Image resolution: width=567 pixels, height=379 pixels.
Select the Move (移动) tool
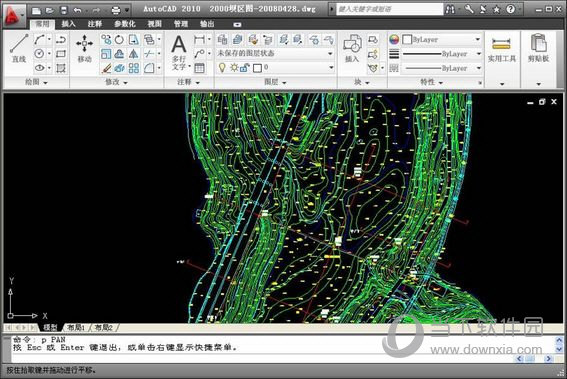pyautogui.click(x=84, y=48)
